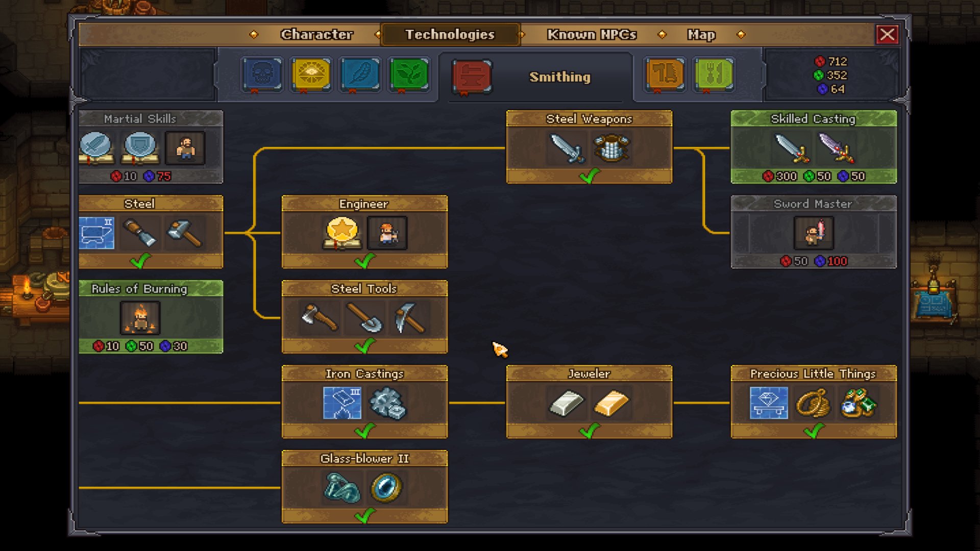Screen dimensions: 980x551
Task: Click the silver ingot in Jeweler
Action: coord(567,403)
